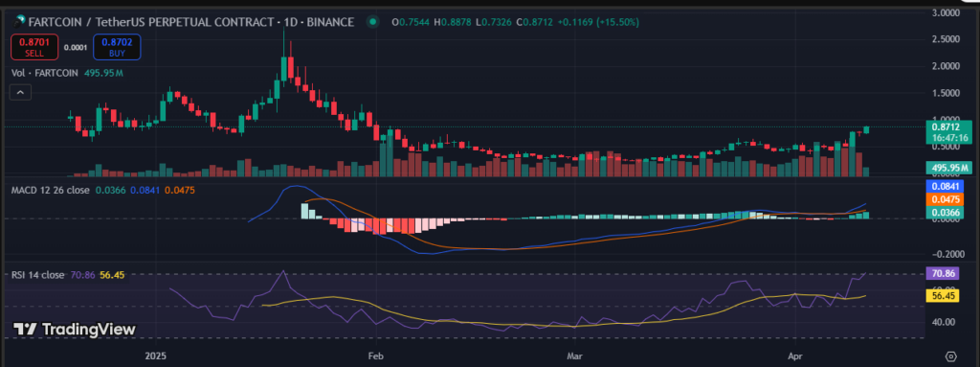Click the orange 0.0475 value in the MACD legend
980x367 pixels.
(x=178, y=190)
